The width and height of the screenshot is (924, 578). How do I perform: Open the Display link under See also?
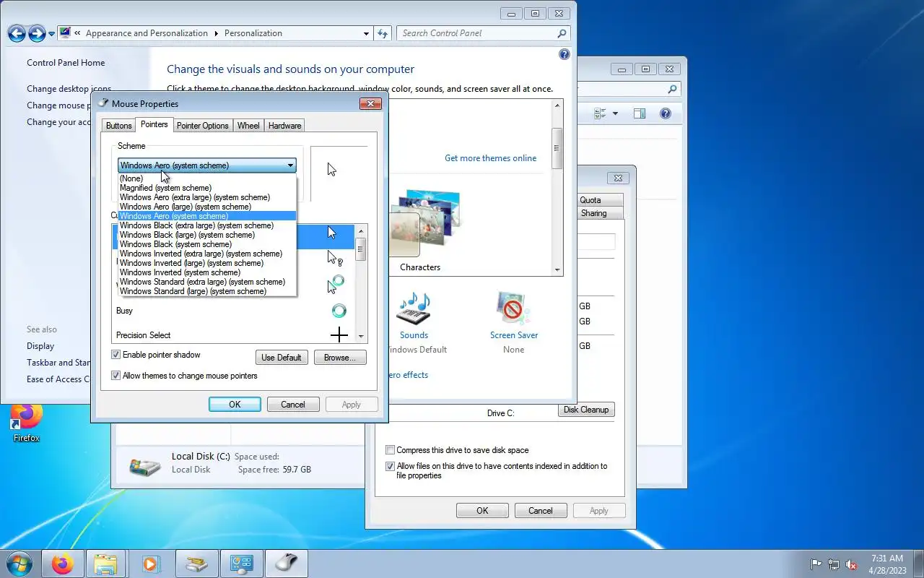coord(40,346)
